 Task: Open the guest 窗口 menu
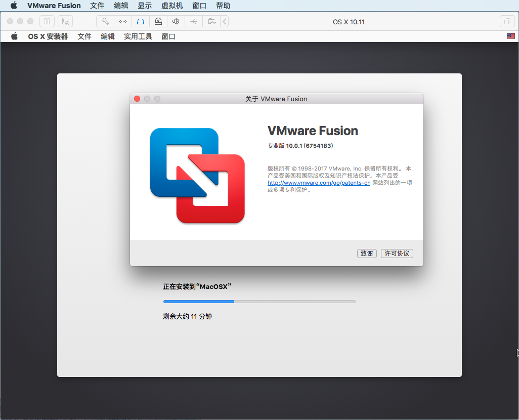pos(168,36)
